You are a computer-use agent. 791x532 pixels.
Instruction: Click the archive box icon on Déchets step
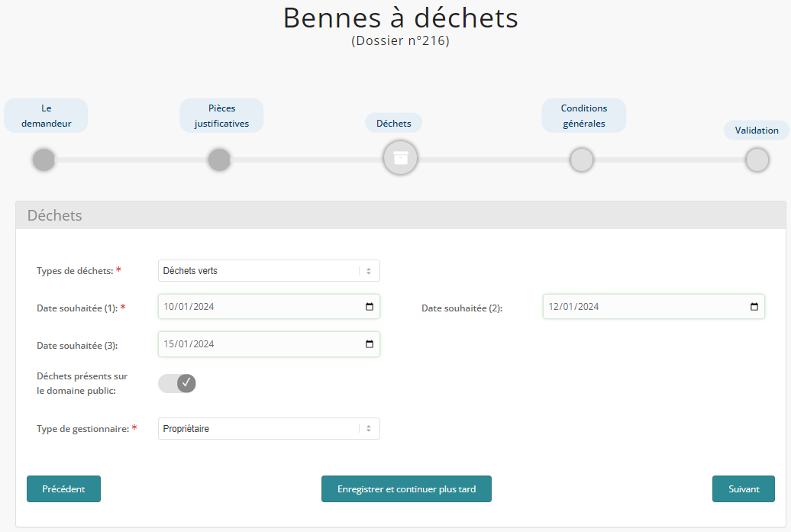click(x=400, y=158)
